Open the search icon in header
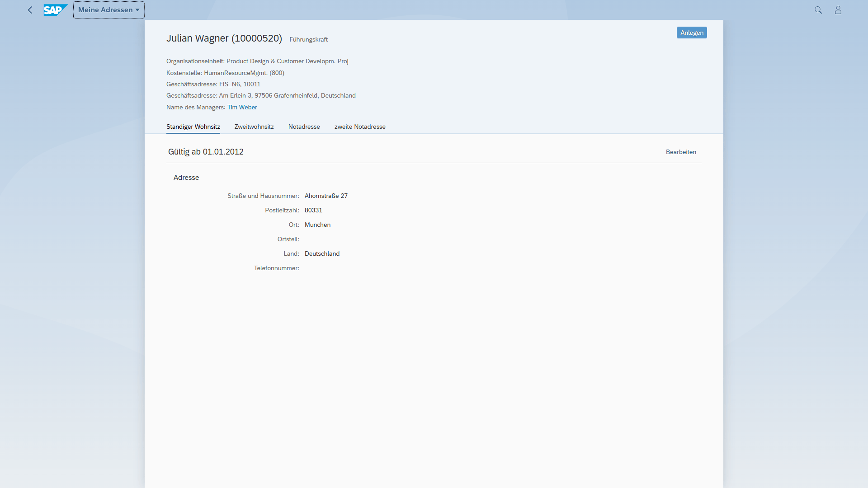 818,10
